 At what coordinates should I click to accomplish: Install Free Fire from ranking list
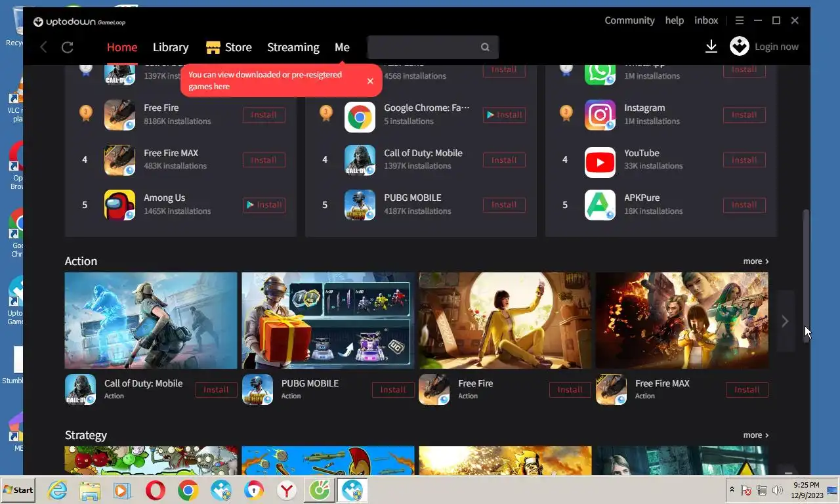coord(264,115)
